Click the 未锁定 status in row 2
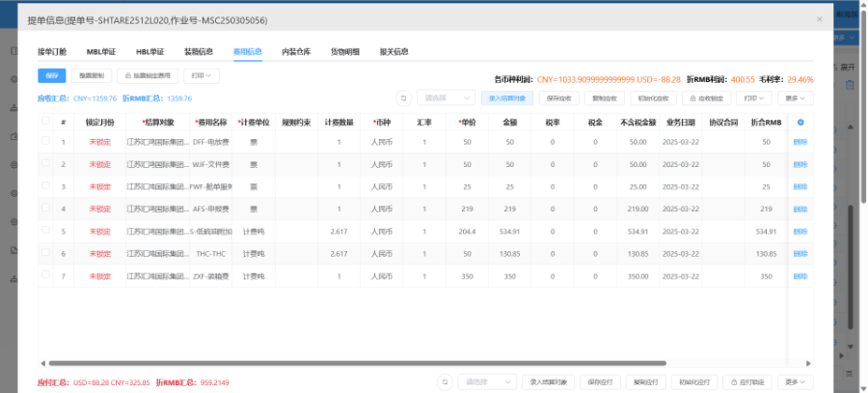 (x=100, y=164)
